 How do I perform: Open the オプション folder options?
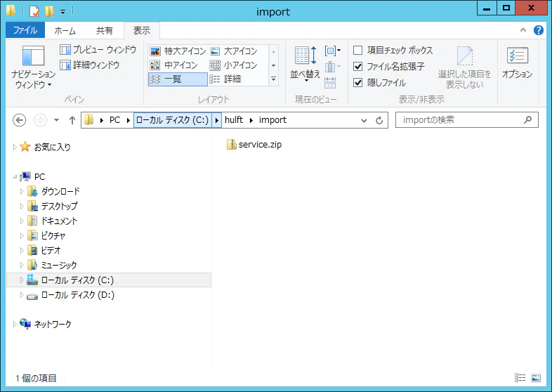click(x=517, y=63)
